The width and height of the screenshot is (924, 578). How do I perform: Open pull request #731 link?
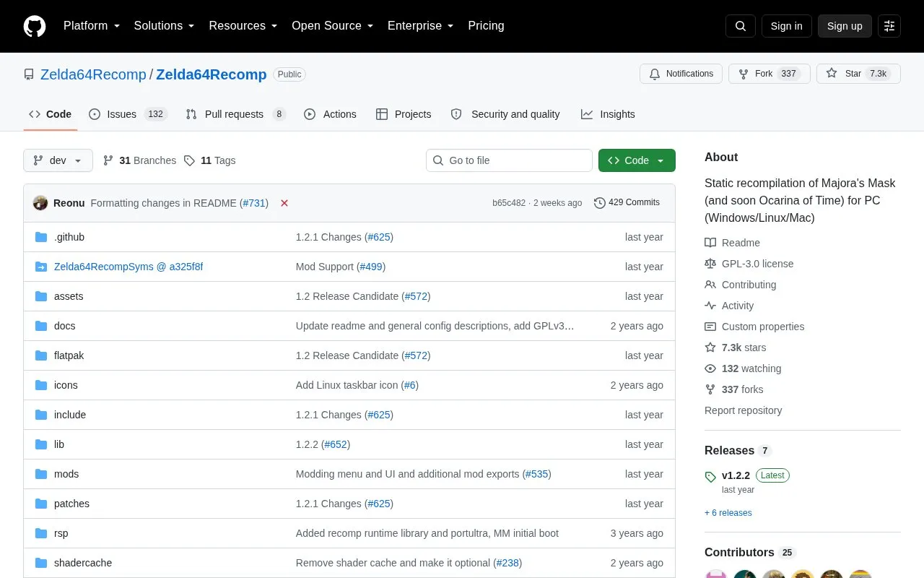[254, 203]
